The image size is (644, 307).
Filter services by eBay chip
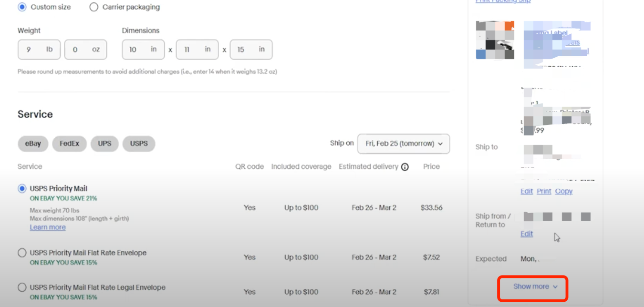click(x=33, y=143)
